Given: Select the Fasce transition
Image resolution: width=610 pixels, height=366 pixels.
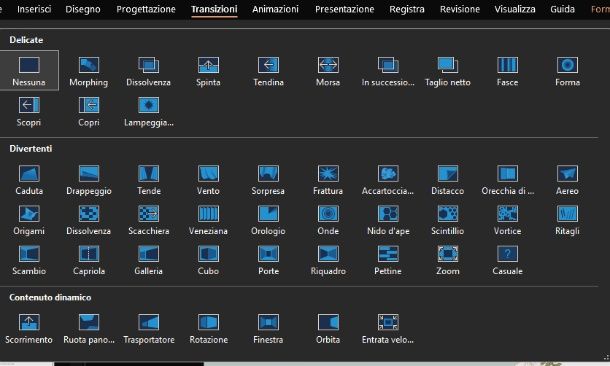Looking at the screenshot, I should pyautogui.click(x=507, y=70).
